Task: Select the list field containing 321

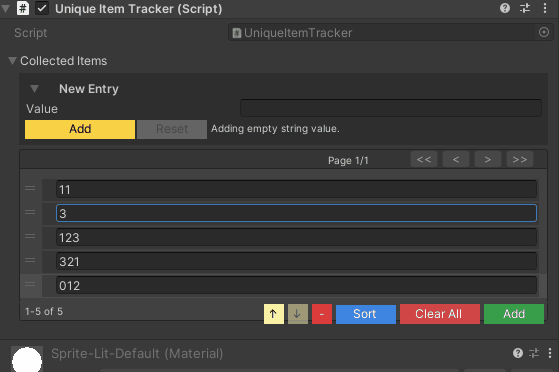Action: click(x=296, y=261)
